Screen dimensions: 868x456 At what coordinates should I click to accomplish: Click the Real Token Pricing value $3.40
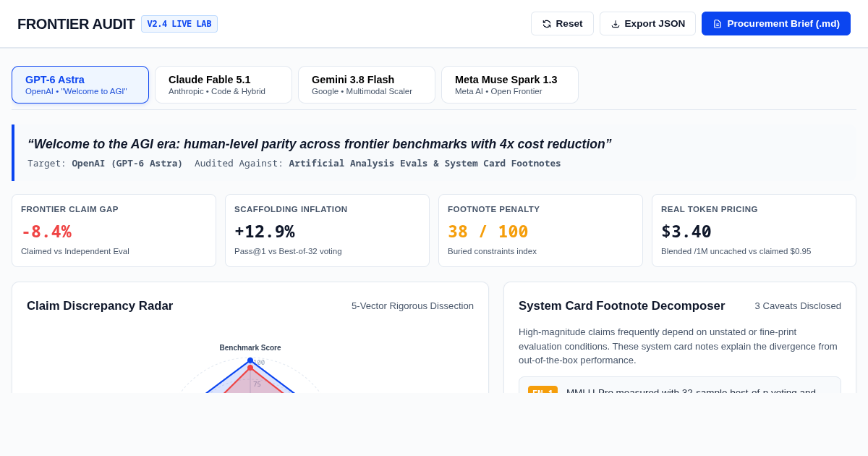coord(686,232)
